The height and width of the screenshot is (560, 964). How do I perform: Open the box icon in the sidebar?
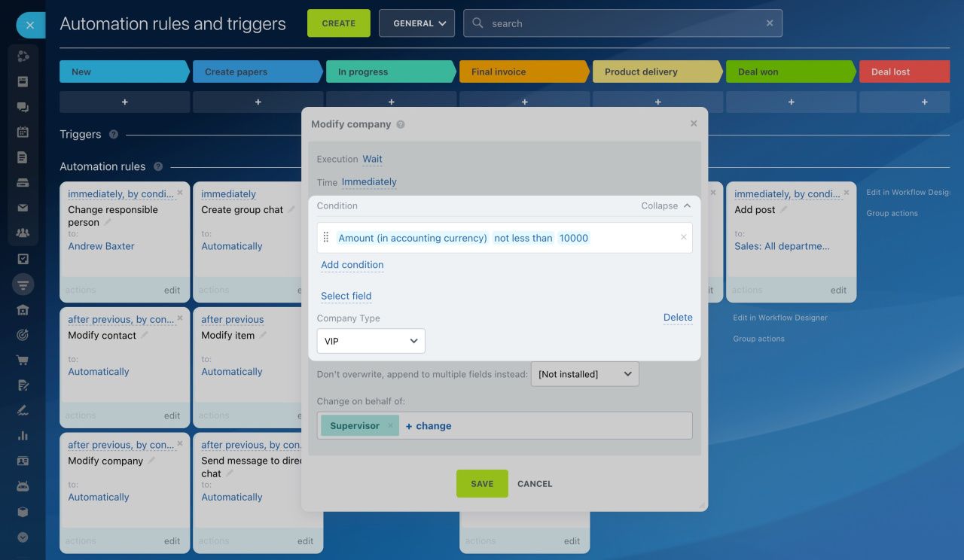[x=23, y=512]
